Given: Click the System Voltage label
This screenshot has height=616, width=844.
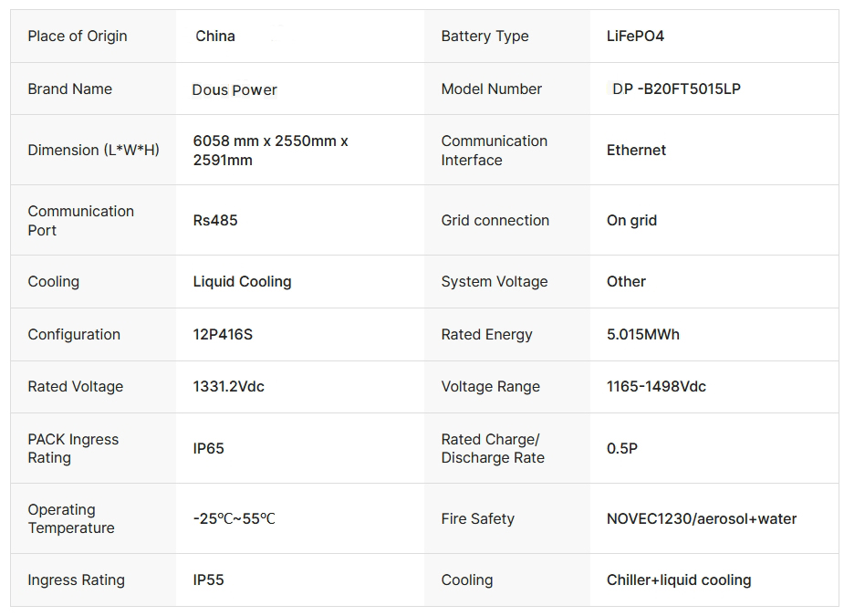Looking at the screenshot, I should (495, 281).
